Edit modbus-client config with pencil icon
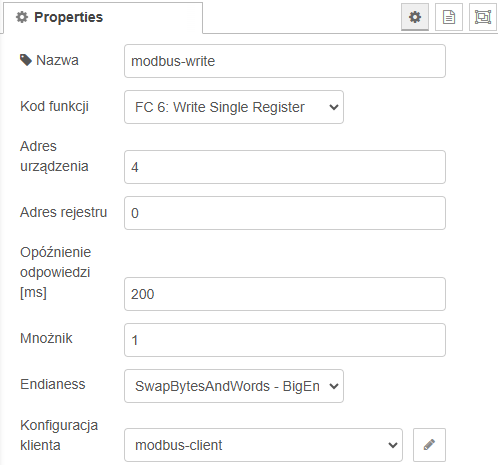Viewport: 498px width, 465px height. click(429, 445)
